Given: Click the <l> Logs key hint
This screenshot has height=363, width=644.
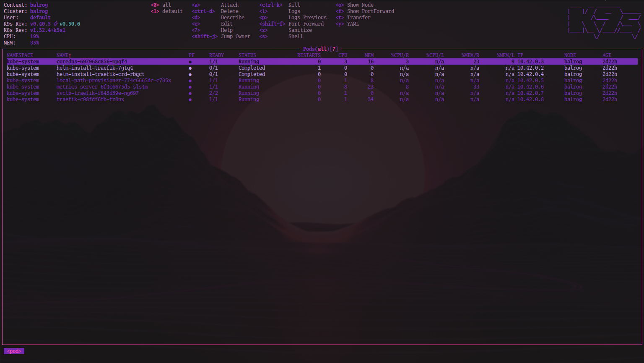Looking at the screenshot, I should [280, 11].
